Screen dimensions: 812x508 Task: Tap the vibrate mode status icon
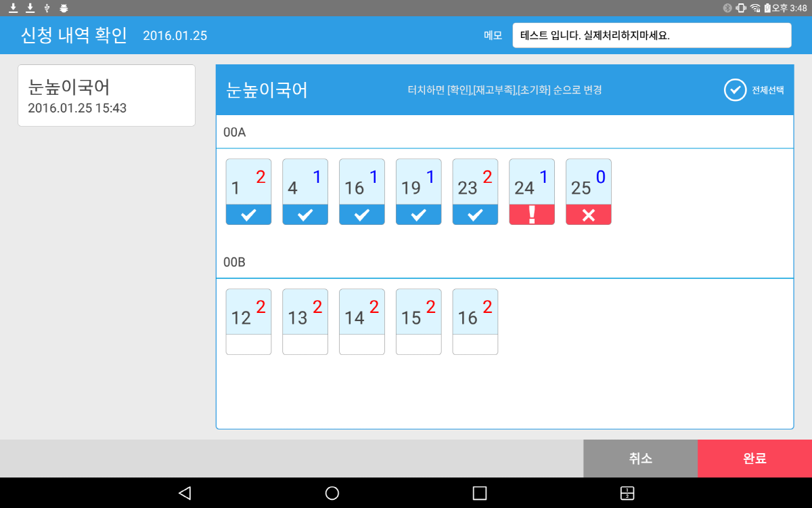741,8
